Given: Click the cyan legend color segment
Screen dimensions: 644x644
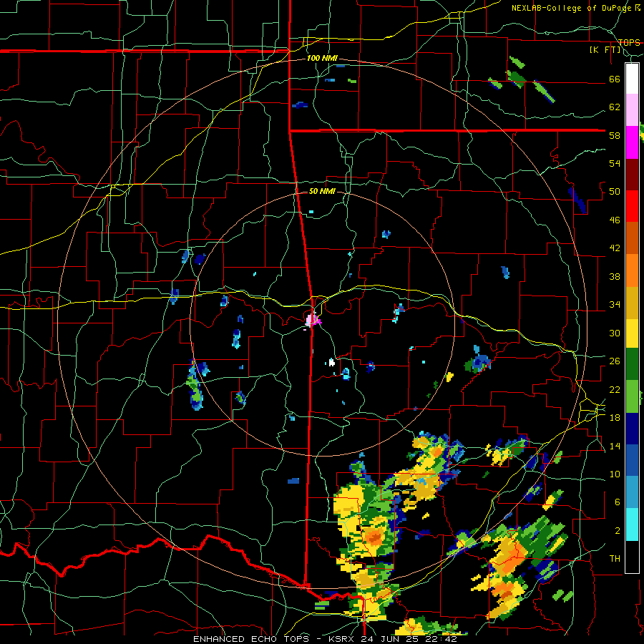Looking at the screenshot, I should (x=632, y=525).
